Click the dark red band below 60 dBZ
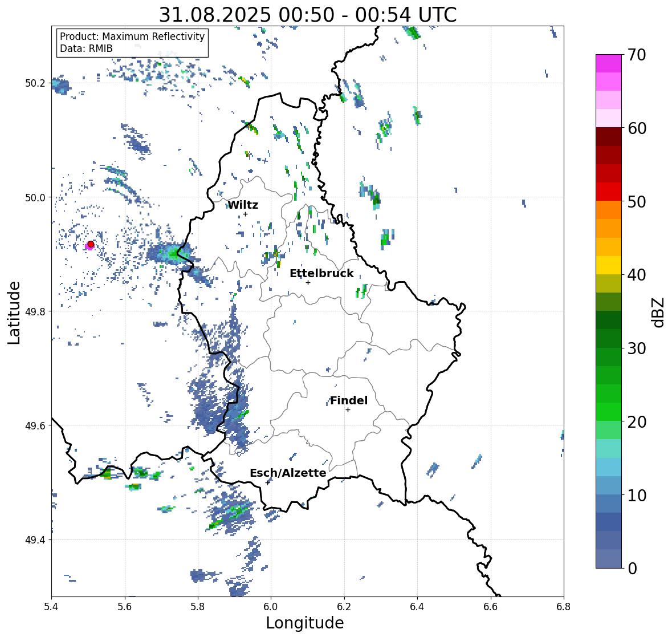 [x=609, y=137]
